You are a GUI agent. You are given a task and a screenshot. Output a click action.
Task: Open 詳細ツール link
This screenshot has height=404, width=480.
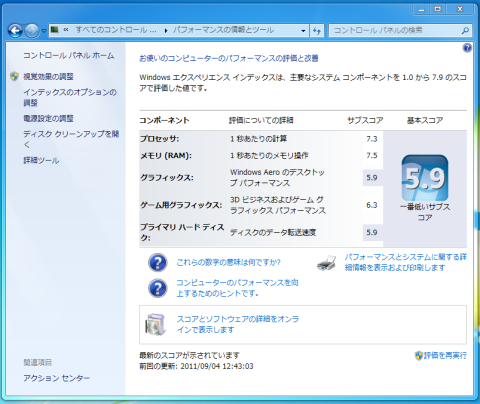[41, 160]
